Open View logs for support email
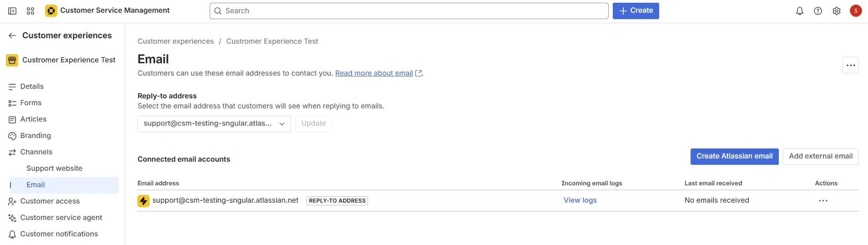The image size is (868, 245). [580, 200]
